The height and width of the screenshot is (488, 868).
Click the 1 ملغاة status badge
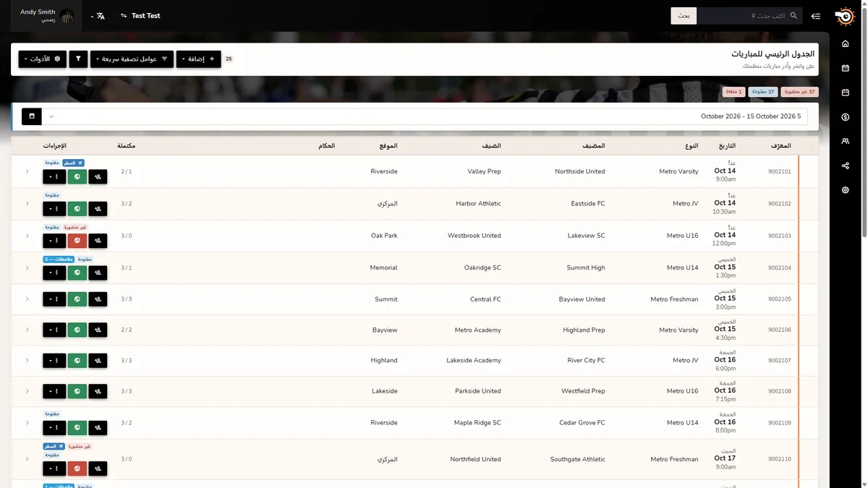click(734, 92)
